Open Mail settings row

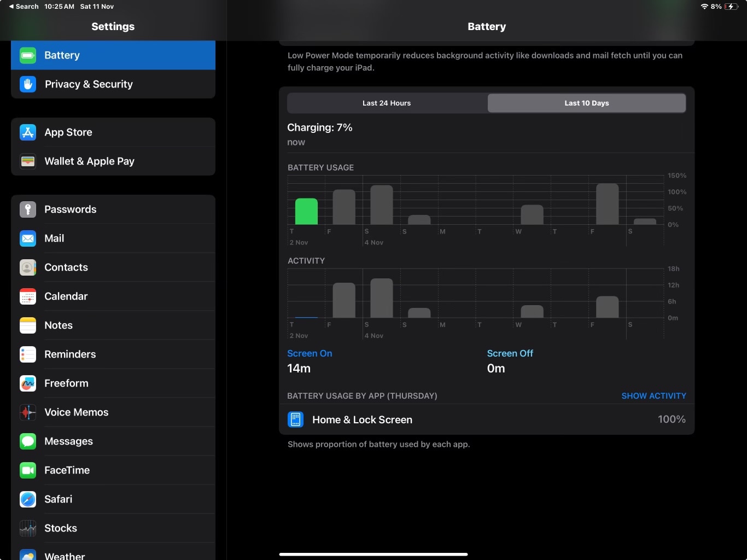[113, 238]
